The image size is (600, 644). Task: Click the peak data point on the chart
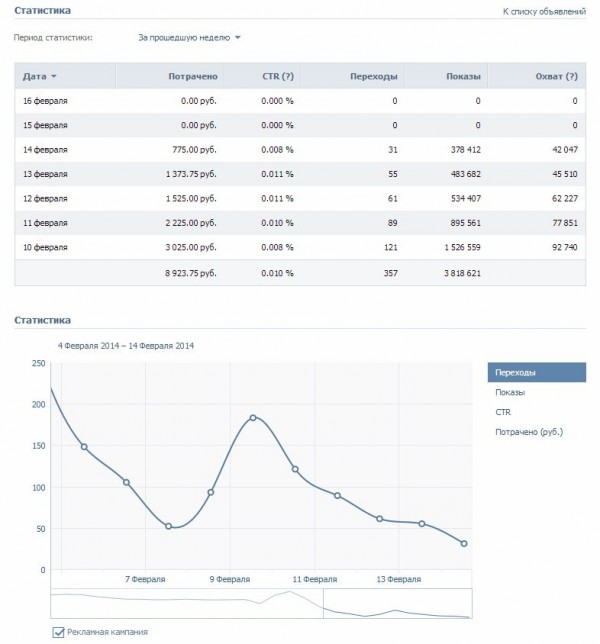(x=253, y=417)
